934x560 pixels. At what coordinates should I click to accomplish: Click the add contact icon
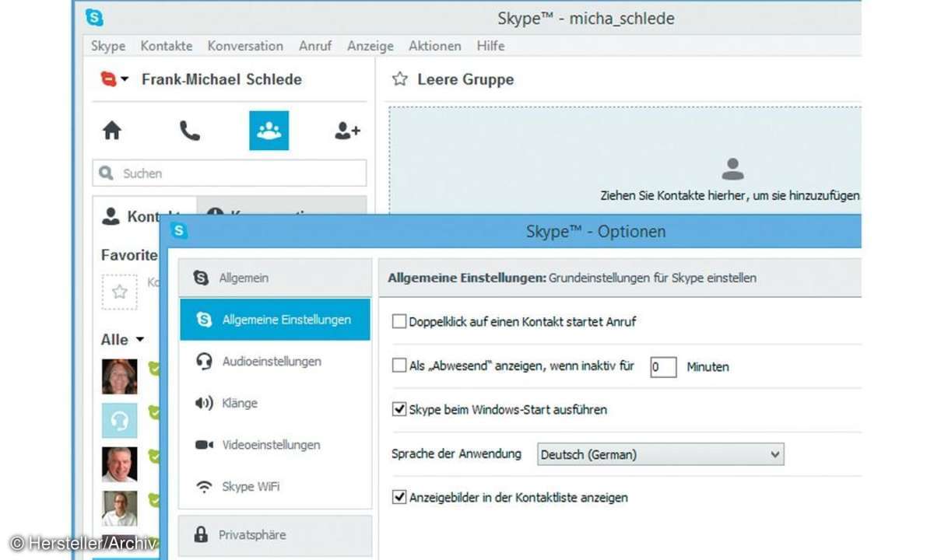(x=347, y=131)
